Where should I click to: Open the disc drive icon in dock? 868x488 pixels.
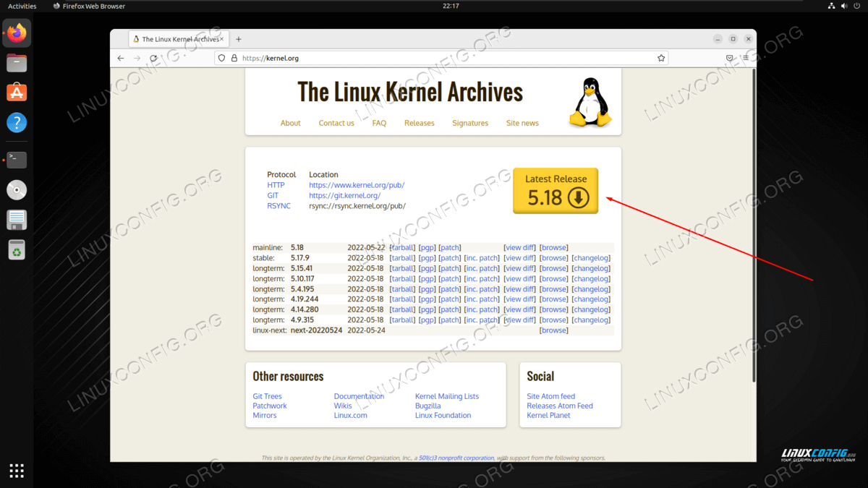click(x=17, y=189)
